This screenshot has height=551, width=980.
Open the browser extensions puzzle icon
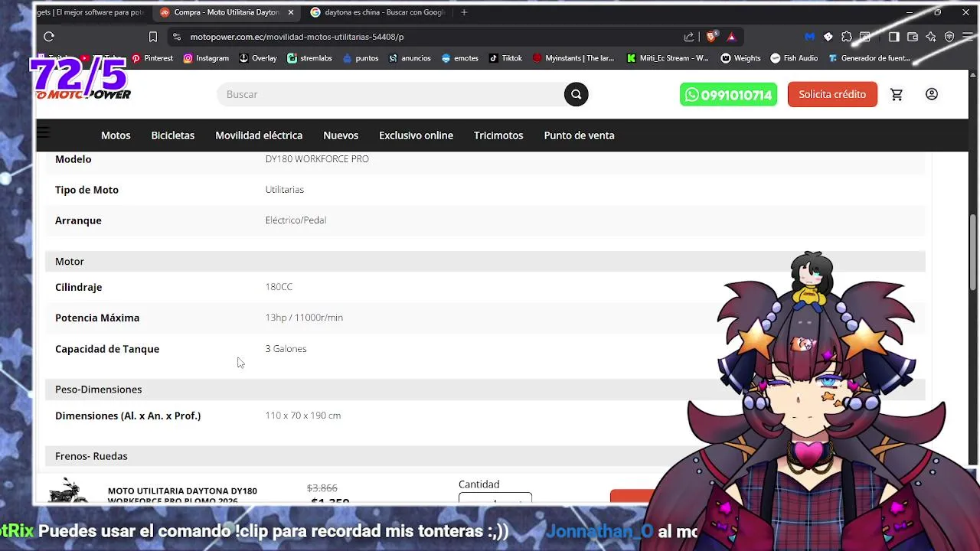click(847, 36)
